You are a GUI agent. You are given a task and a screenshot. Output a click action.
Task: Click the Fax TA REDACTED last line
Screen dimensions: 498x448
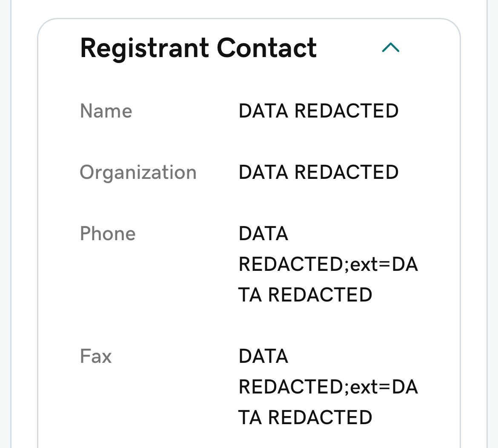pyautogui.click(x=305, y=417)
